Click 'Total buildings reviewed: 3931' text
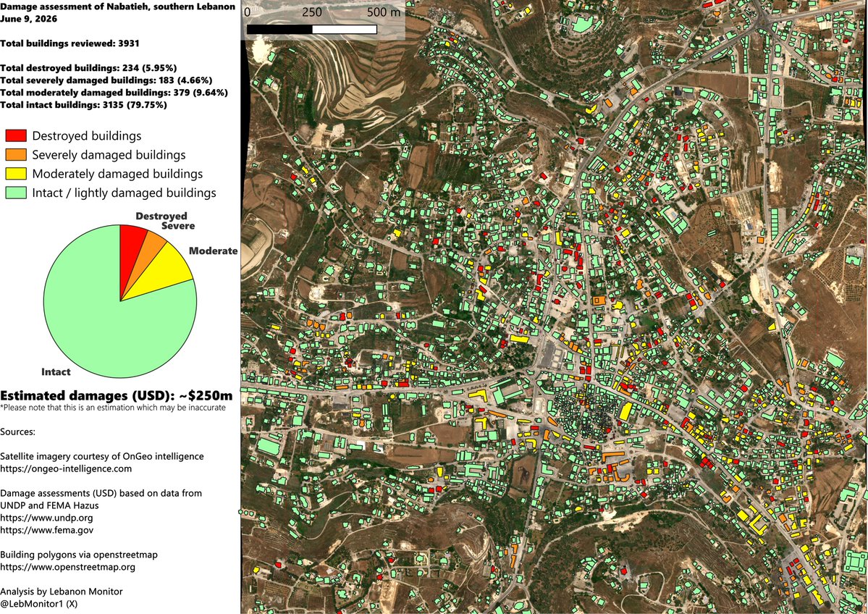 click(x=69, y=43)
